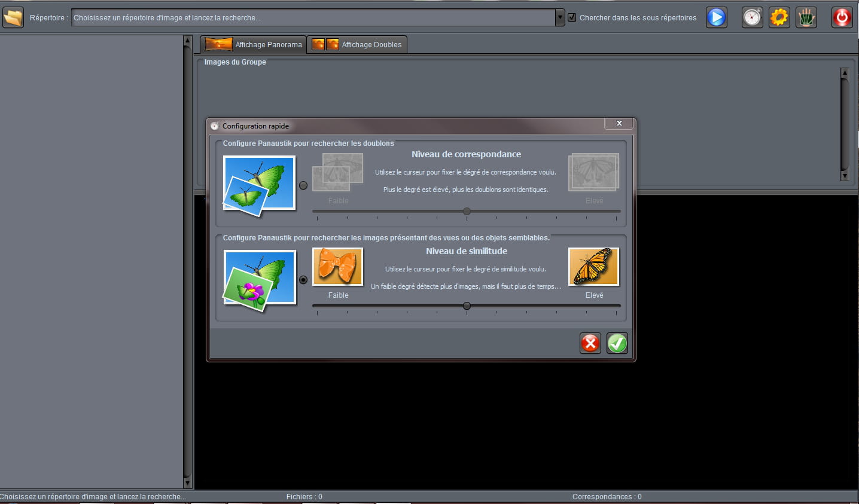Click the orange monarch butterfly Elevé image
Image resolution: width=859 pixels, height=504 pixels.
click(593, 267)
